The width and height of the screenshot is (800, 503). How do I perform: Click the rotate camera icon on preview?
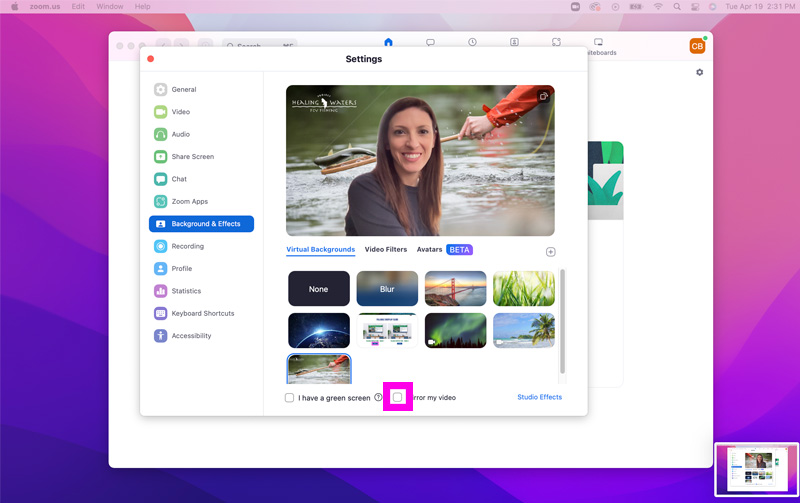pos(543,96)
